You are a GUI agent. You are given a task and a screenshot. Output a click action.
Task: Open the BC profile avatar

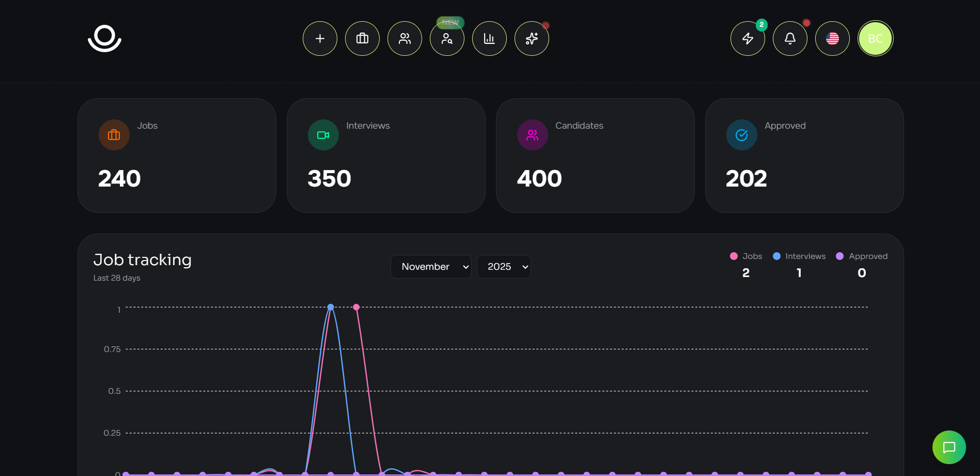875,38
